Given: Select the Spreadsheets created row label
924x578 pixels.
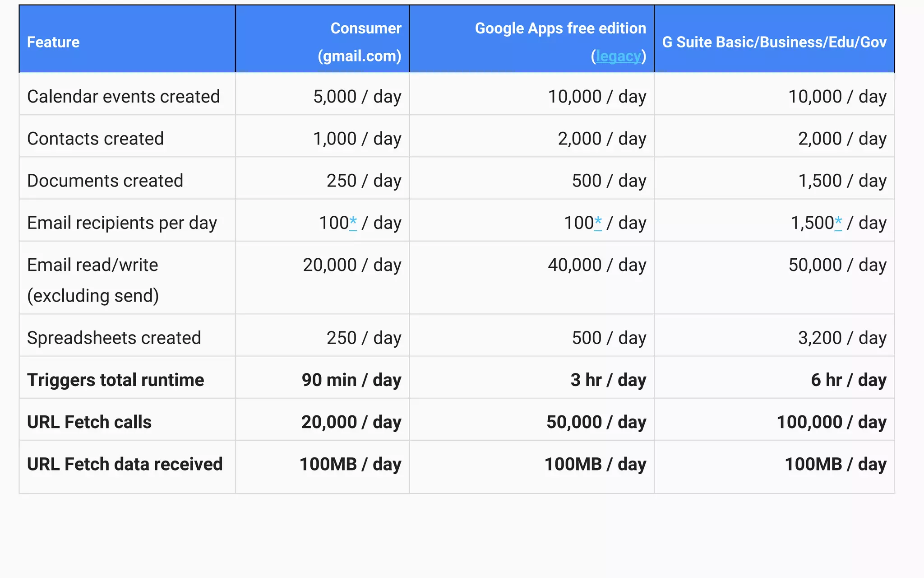Looking at the screenshot, I should (114, 338).
